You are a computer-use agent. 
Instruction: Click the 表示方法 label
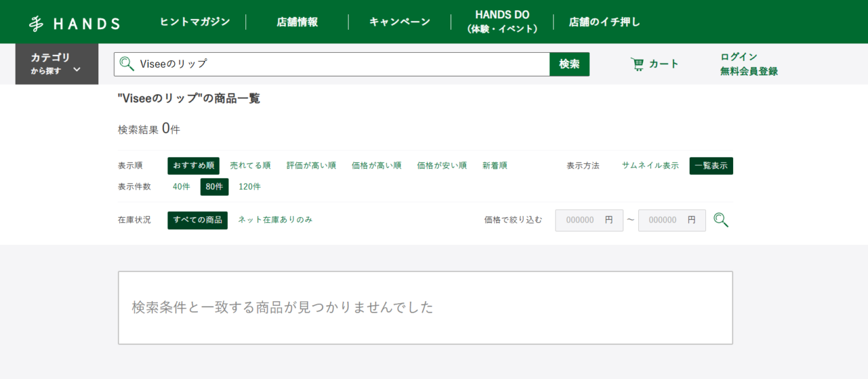pyautogui.click(x=583, y=165)
